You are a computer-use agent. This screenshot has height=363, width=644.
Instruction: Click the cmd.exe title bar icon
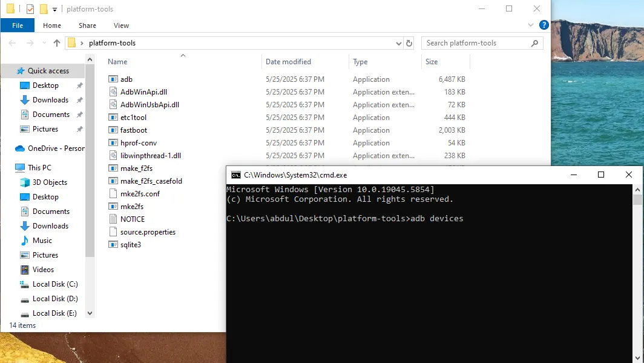235,175
